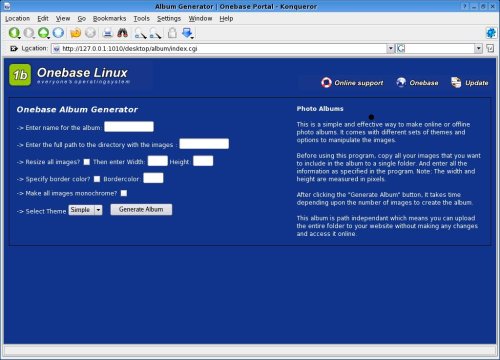Image resolution: width=500 pixels, height=360 pixels.
Task: Click the padlock Security icon
Action: [172, 33]
